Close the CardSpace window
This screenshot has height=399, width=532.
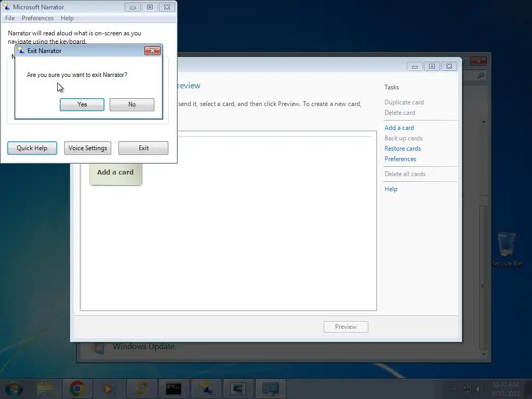449,66
